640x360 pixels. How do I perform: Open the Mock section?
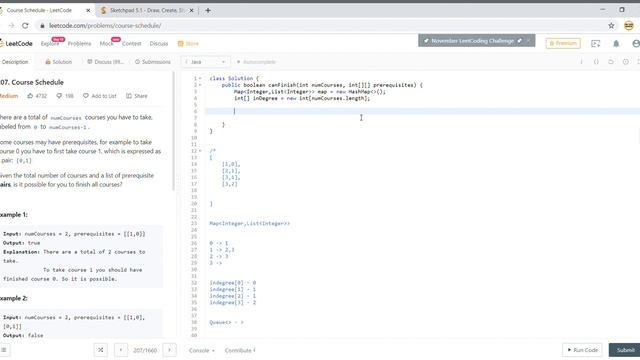(107, 44)
